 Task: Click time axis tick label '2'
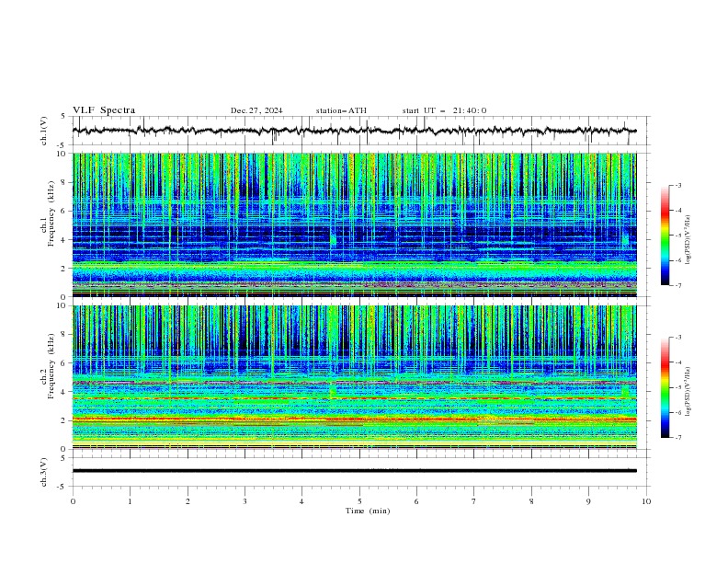coord(188,501)
